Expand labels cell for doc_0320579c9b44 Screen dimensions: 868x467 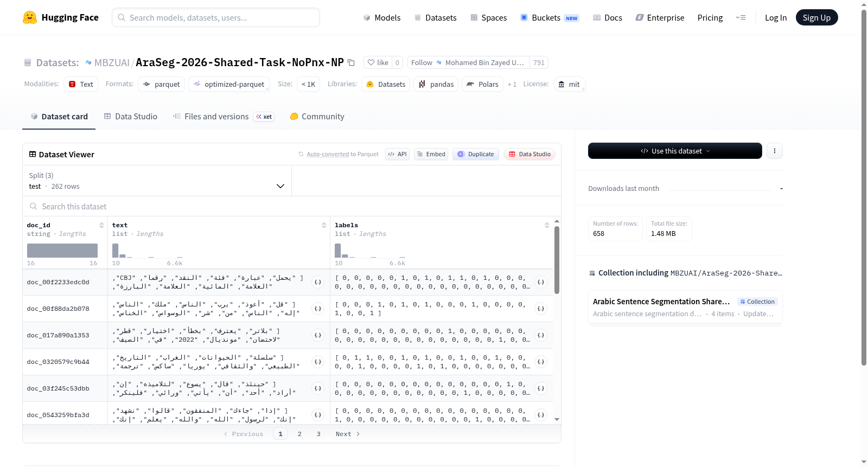(541, 362)
